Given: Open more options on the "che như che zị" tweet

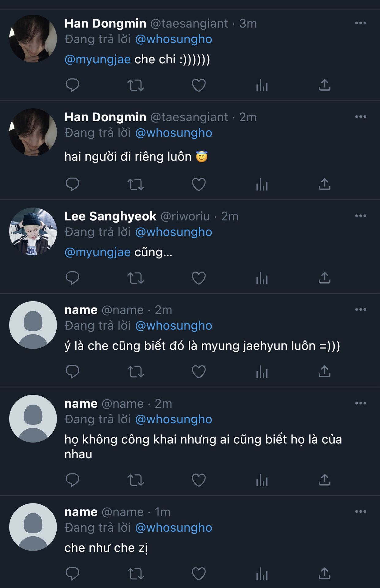Looking at the screenshot, I should click(360, 511).
